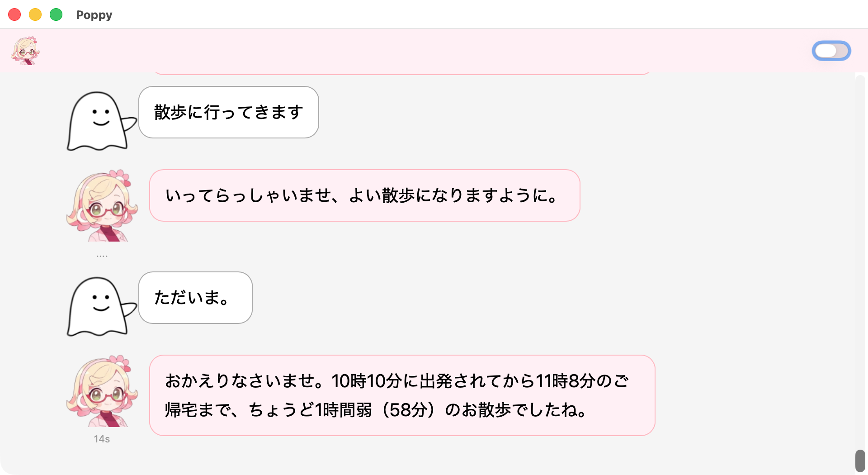Click the "(58分)" text in the last reply
The height and width of the screenshot is (475, 868).
pos(409,410)
